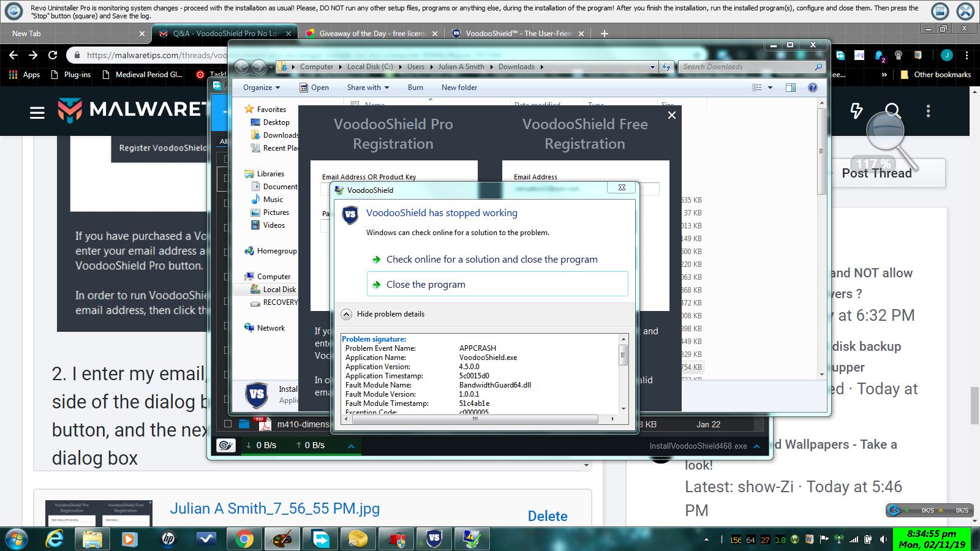The image size is (980, 551).
Task: Click the search magnifier in Downloads search box
Action: point(818,67)
